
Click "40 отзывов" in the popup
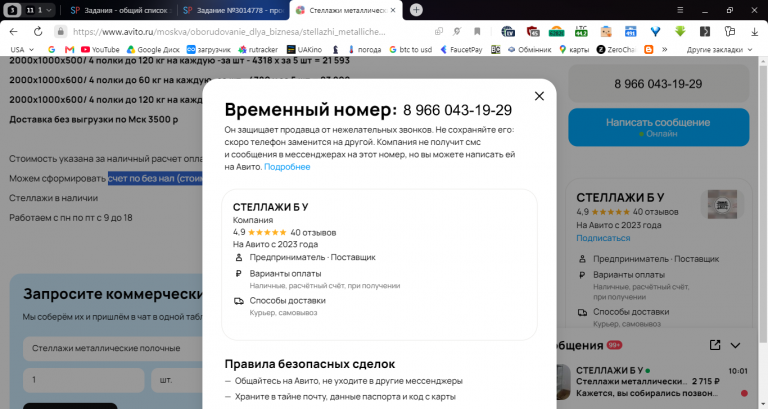[x=313, y=232]
